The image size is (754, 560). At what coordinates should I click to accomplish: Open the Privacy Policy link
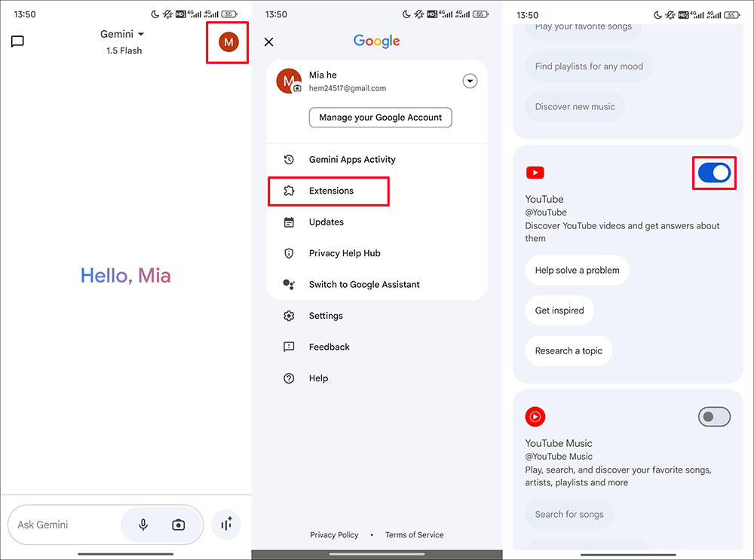pyautogui.click(x=334, y=534)
